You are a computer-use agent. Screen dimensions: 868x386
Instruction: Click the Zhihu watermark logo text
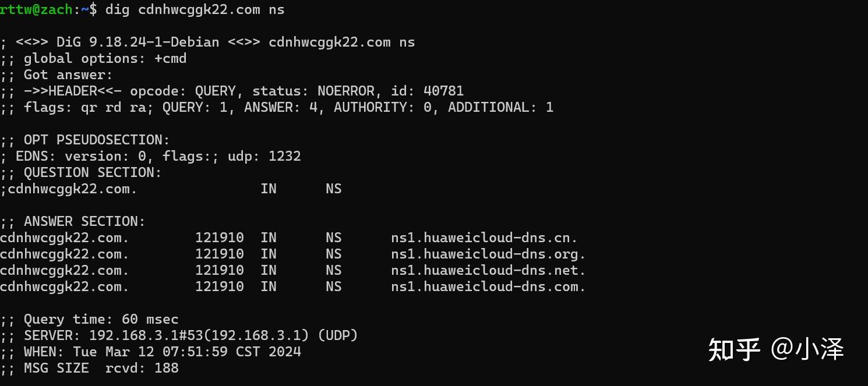734,350
